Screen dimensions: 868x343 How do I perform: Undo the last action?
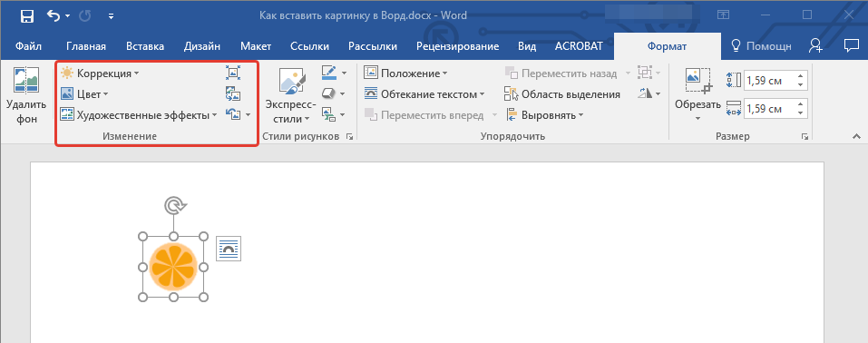(54, 16)
